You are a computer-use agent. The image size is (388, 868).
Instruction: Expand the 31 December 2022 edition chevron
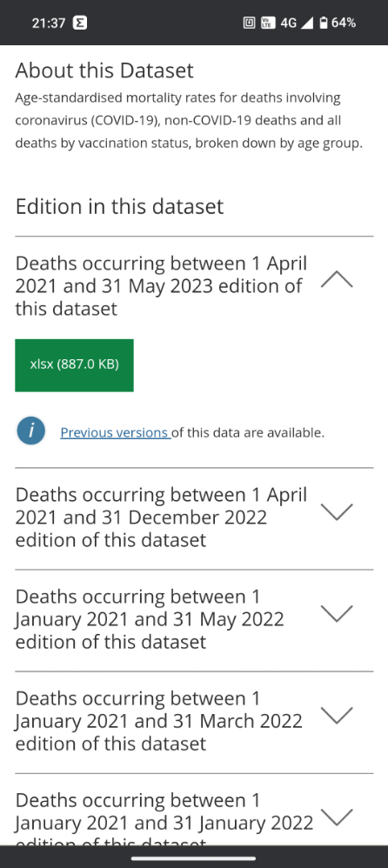click(x=337, y=512)
